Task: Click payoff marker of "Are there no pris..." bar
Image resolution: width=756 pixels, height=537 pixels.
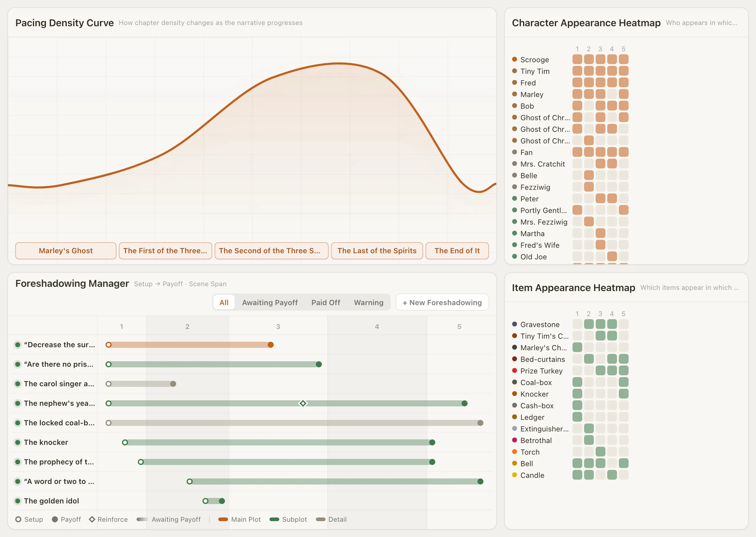Action: point(319,364)
